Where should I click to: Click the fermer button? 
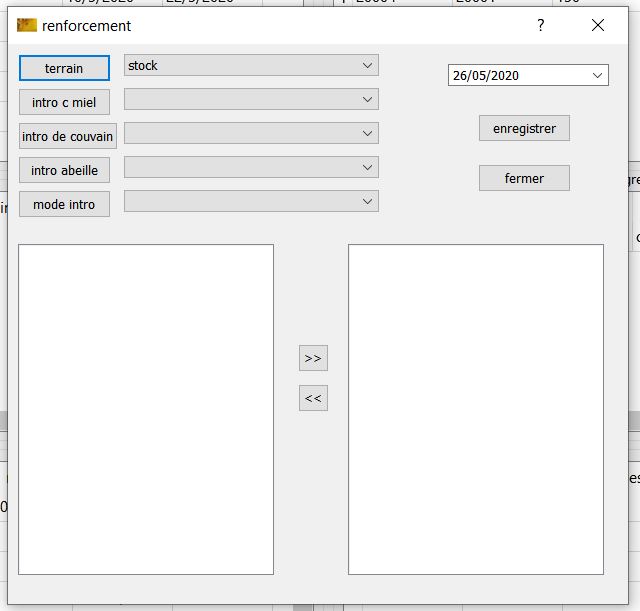[x=524, y=178]
